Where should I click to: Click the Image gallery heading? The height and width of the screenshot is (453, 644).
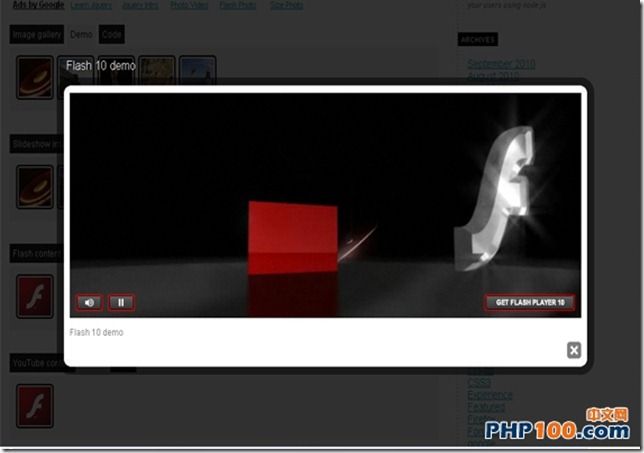pos(37,34)
